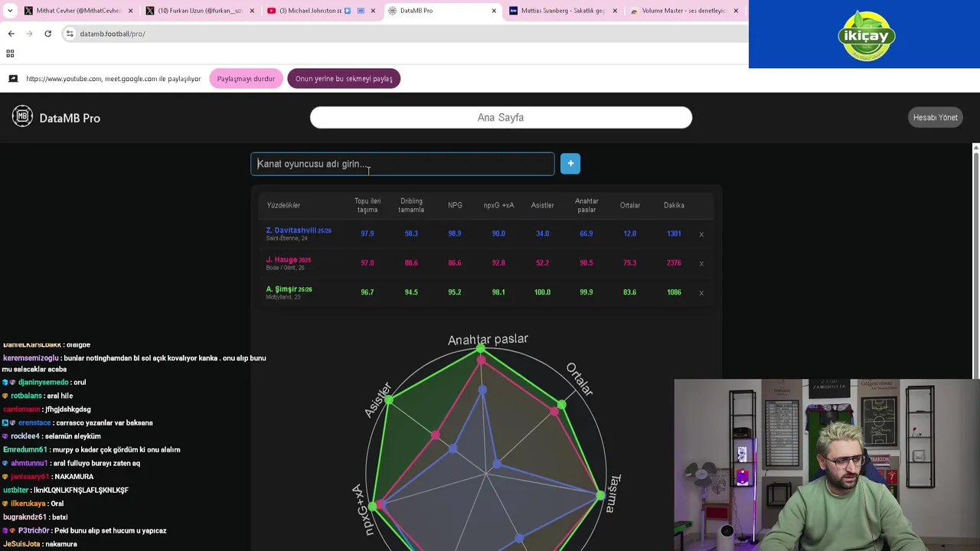980x551 pixels.
Task: Close the DataMB Pro tab
Action: [494, 11]
